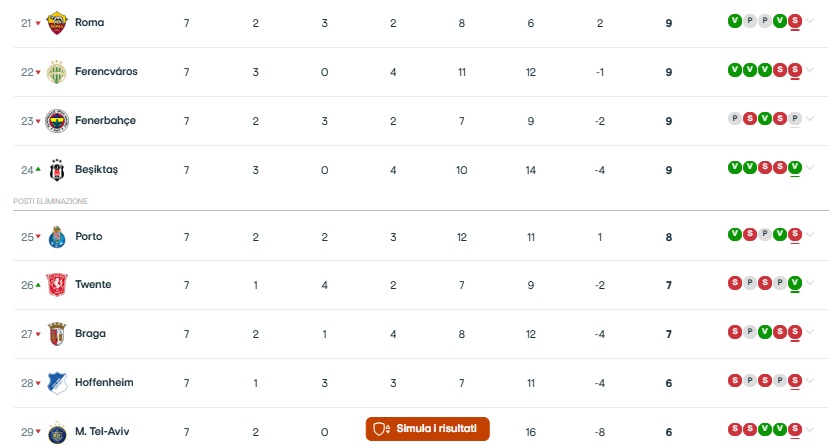Image resolution: width=829 pixels, height=446 pixels.
Task: Open the Hoffenheim team name link
Action: coord(104,382)
